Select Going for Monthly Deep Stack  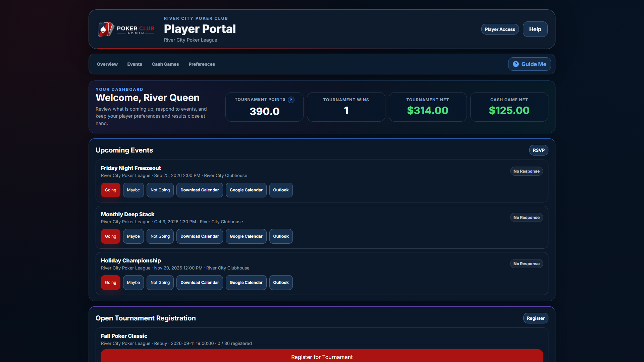point(111,236)
